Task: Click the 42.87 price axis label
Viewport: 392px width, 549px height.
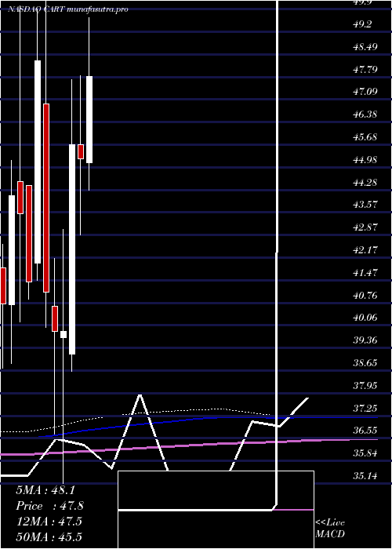Action: click(x=365, y=227)
